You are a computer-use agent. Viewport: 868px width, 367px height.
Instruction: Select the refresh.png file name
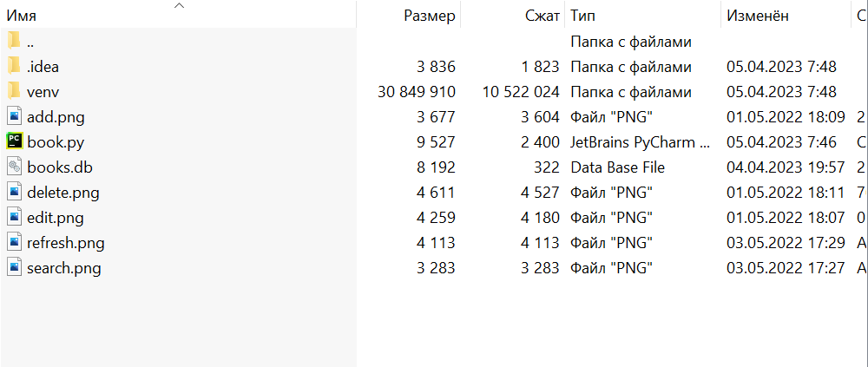(66, 243)
